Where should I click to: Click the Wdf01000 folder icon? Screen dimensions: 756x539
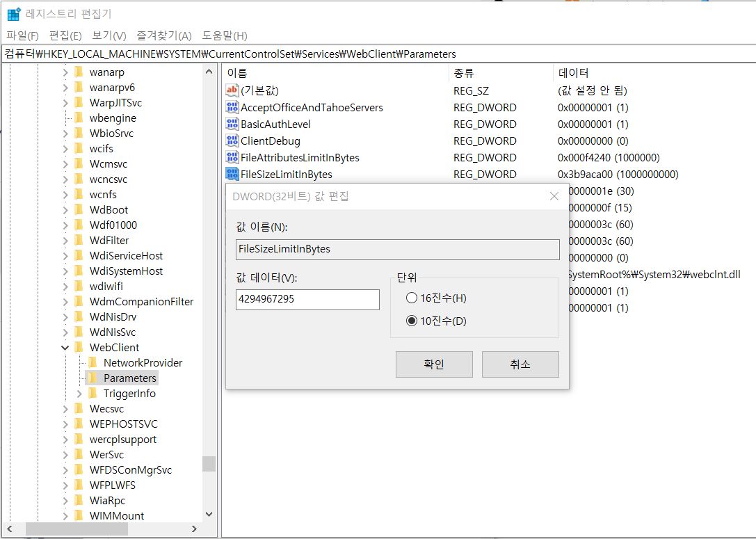(79, 225)
